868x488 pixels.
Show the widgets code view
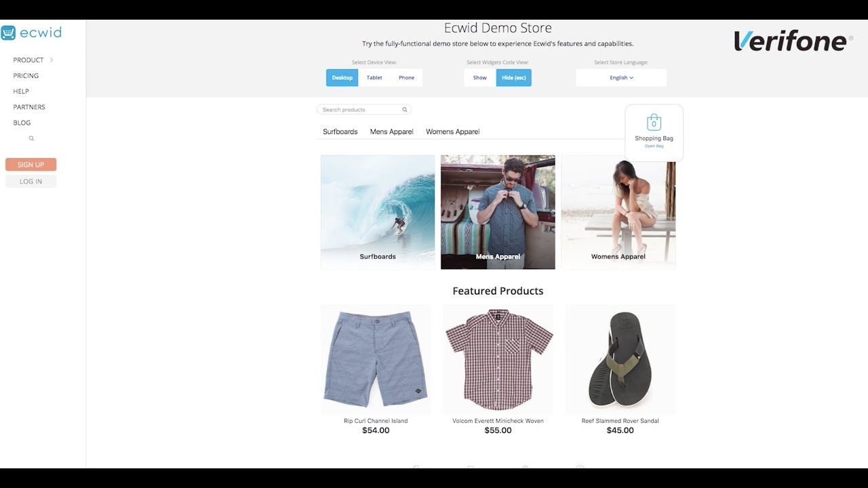[480, 78]
